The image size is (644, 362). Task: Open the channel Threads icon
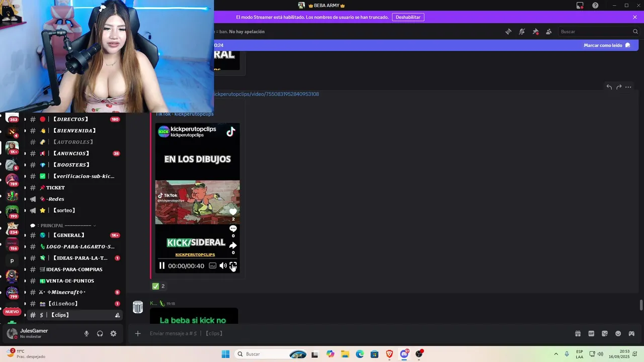(508, 32)
